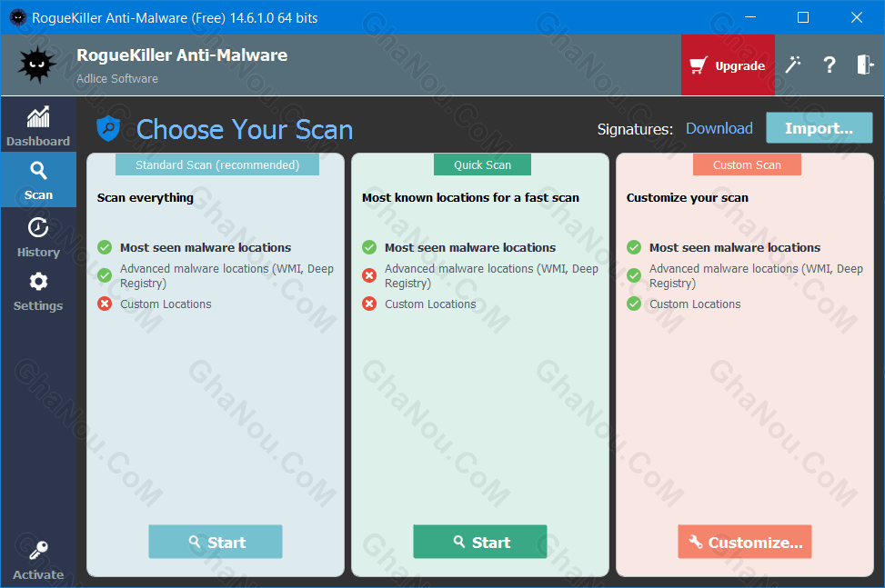The image size is (885, 588).
Task: Click green check for Custom most seen locations
Action: (x=634, y=247)
